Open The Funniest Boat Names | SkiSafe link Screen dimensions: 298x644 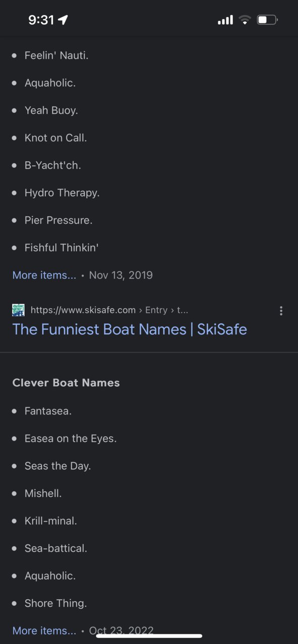point(130,329)
